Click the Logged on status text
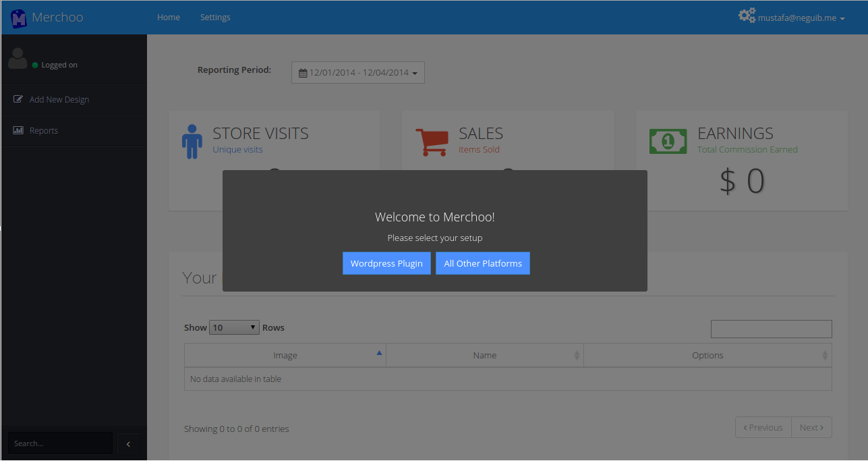868x461 pixels. click(x=59, y=65)
